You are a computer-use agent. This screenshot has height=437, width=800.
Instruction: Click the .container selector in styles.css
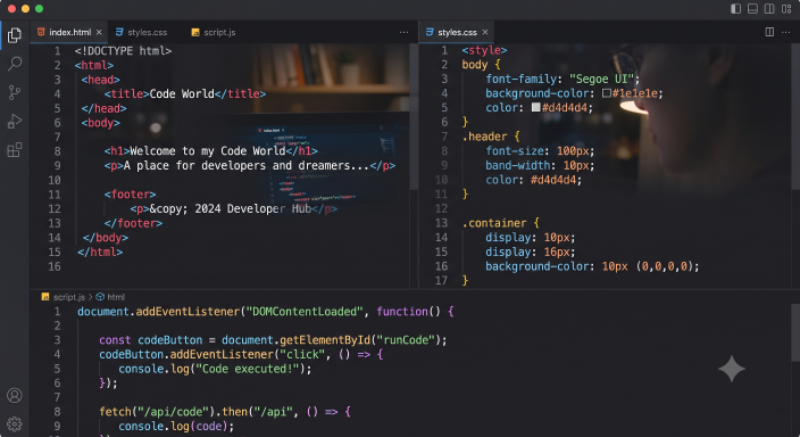pos(494,223)
